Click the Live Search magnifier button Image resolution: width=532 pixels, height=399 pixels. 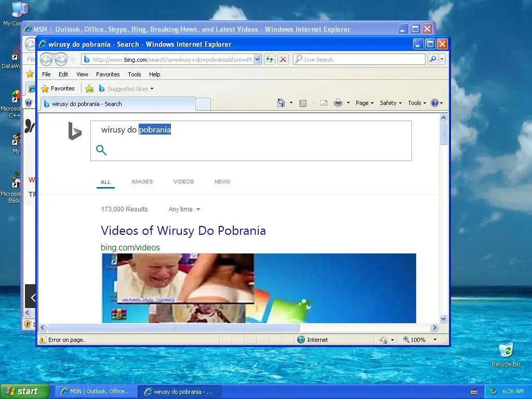pyautogui.click(x=433, y=59)
